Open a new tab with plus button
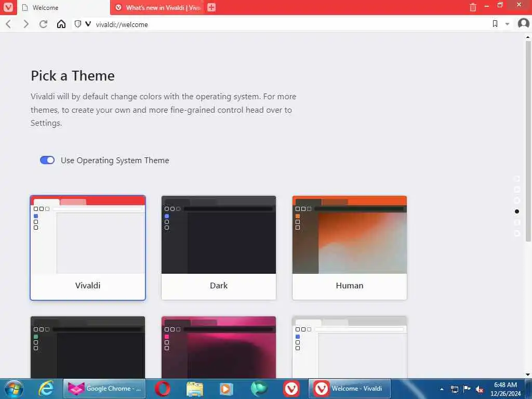532x399 pixels. click(211, 7)
